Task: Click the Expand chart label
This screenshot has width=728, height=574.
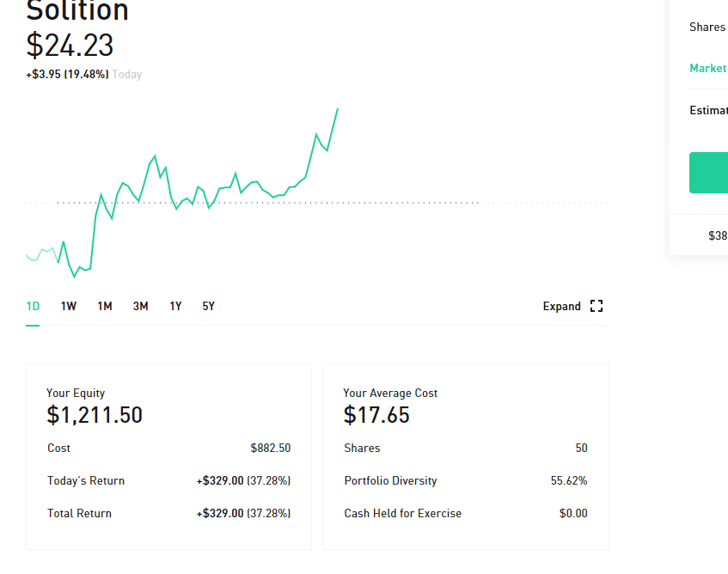Action: [562, 306]
